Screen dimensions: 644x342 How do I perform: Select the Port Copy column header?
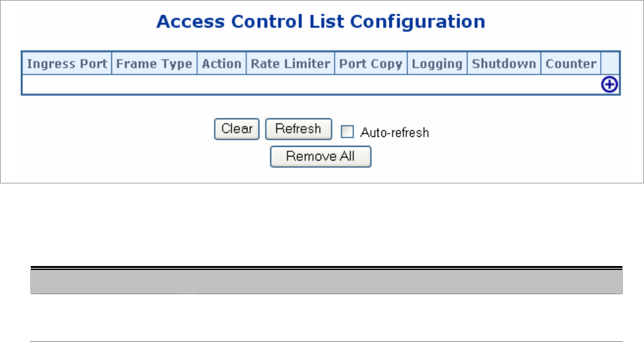[370, 64]
